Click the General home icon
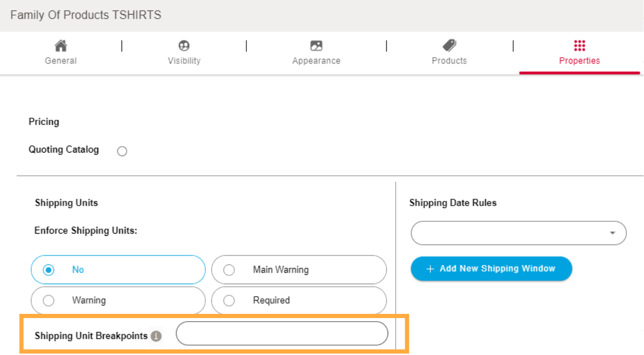 point(60,45)
